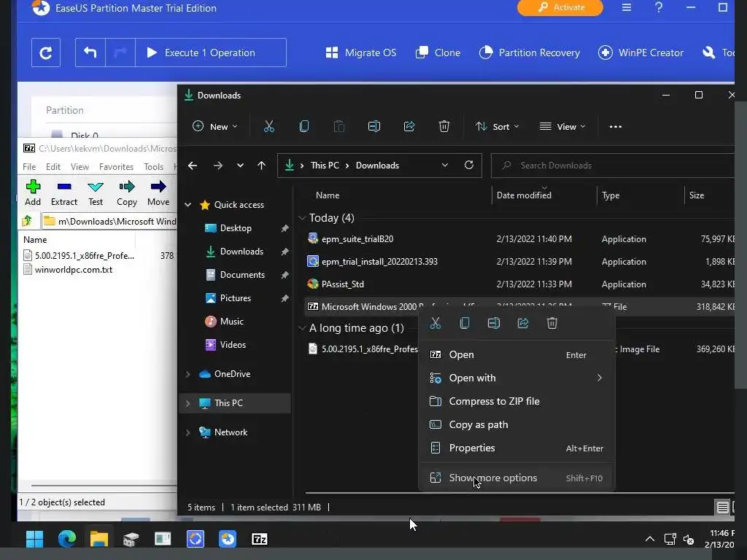747x560 pixels.
Task: Collapse the Today (4) group
Action: tap(301, 218)
